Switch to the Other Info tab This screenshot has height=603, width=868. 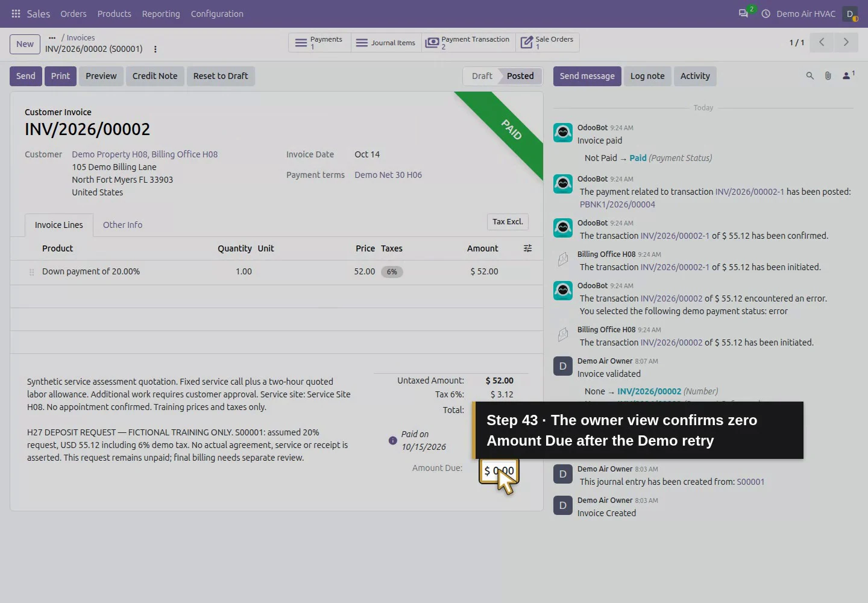click(x=122, y=225)
